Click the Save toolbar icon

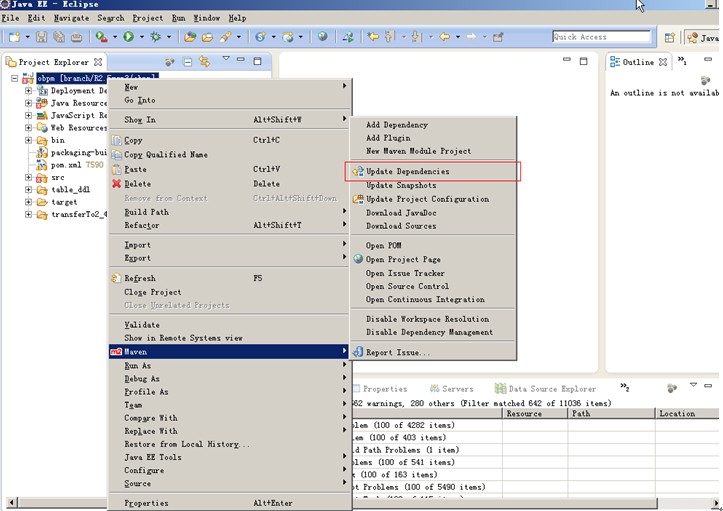point(41,37)
